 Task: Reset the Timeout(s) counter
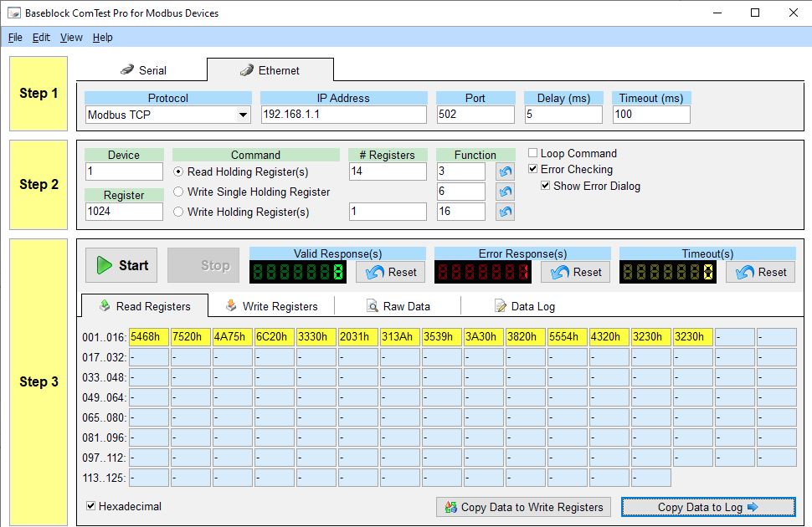tap(761, 272)
